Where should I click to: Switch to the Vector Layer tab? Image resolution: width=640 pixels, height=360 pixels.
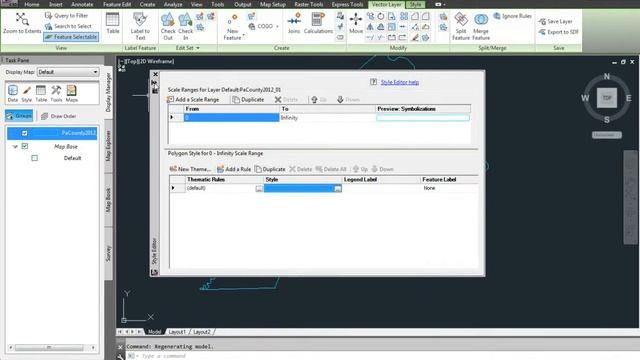click(x=386, y=4)
